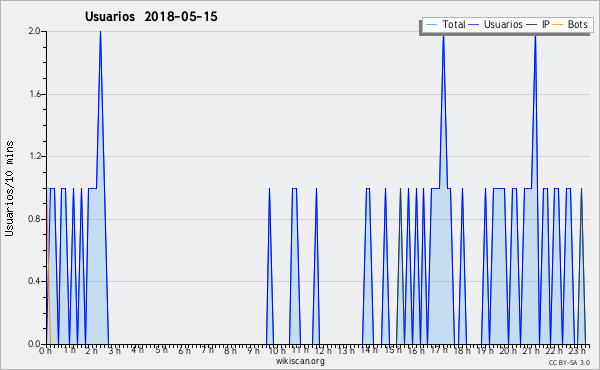Click the Total legend entry
This screenshot has height=370, width=600.
point(445,25)
